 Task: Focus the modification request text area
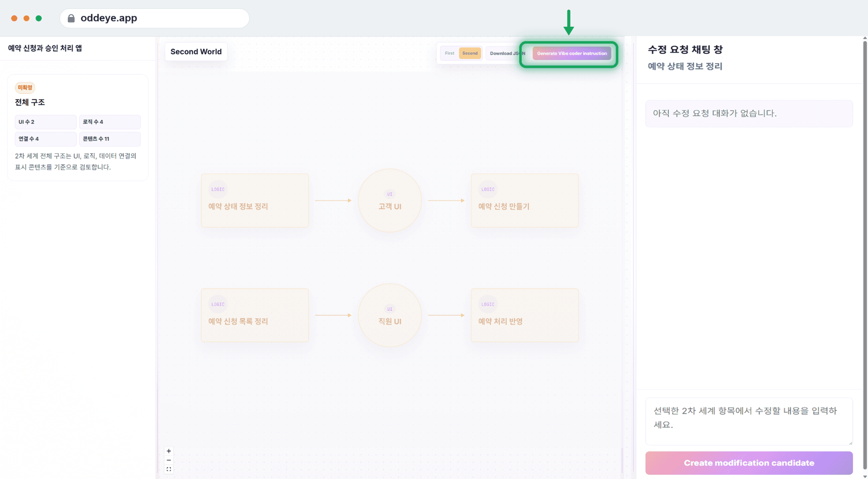coord(749,421)
